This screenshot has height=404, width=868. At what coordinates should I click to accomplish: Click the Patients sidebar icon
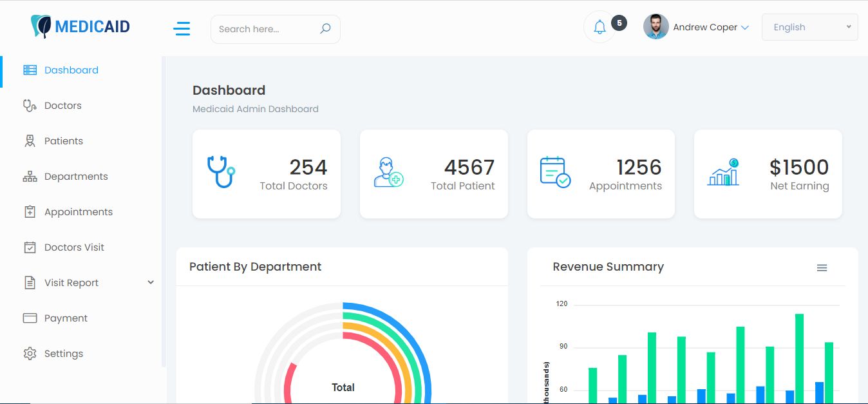tap(30, 141)
